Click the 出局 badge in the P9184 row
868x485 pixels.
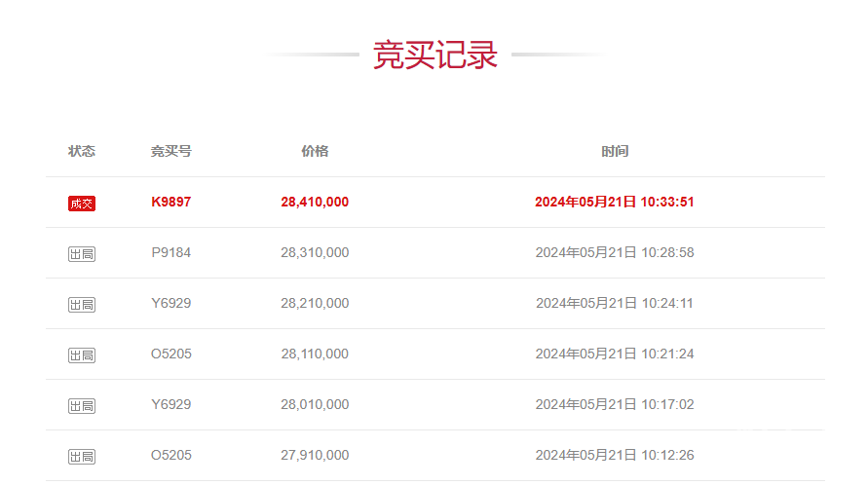82,253
